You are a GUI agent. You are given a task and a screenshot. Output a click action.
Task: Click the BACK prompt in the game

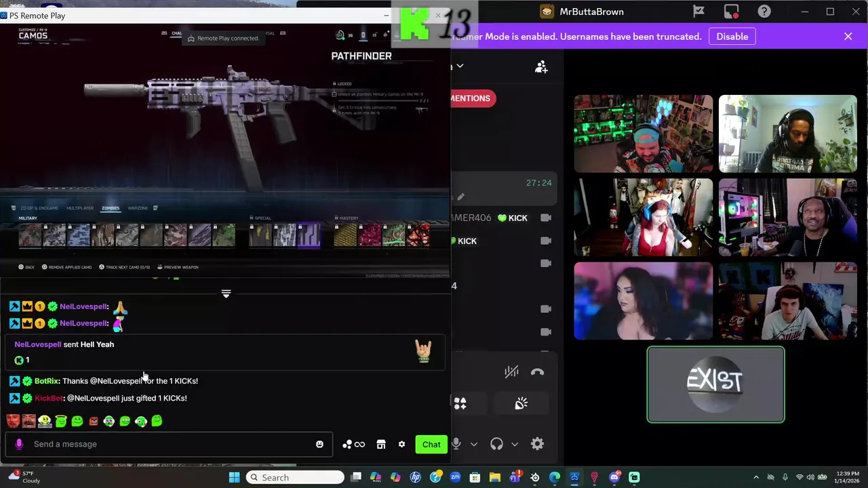(26, 267)
